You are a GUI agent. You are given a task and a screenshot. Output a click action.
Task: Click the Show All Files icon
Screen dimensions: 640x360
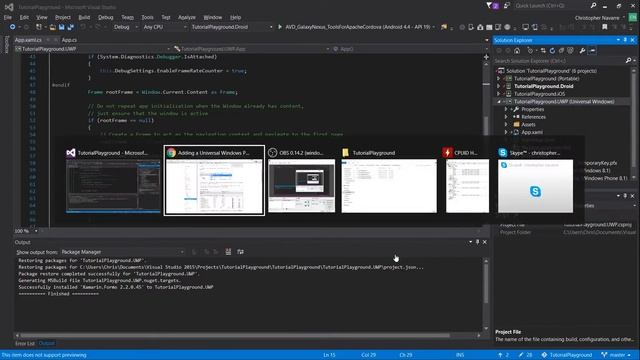pos(570,51)
